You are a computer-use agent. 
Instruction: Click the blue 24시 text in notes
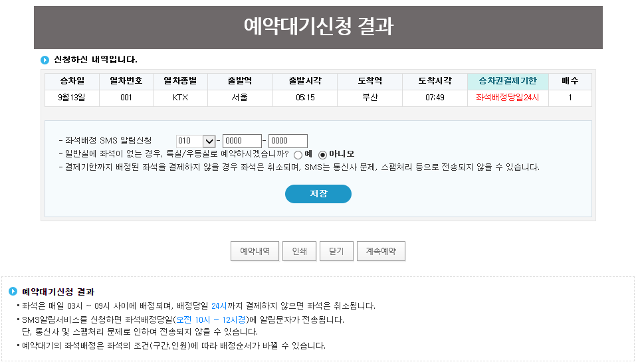coord(219,306)
